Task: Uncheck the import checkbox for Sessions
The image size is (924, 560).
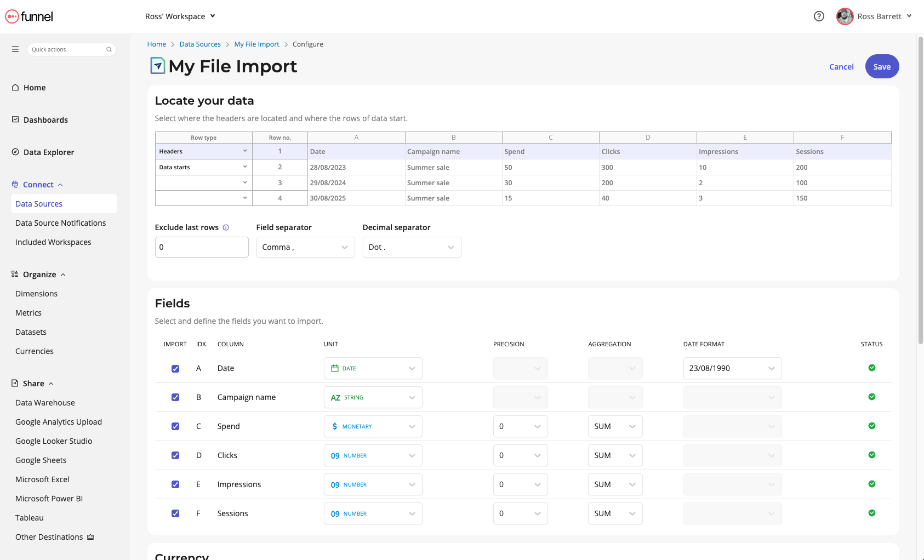Action: (175, 513)
